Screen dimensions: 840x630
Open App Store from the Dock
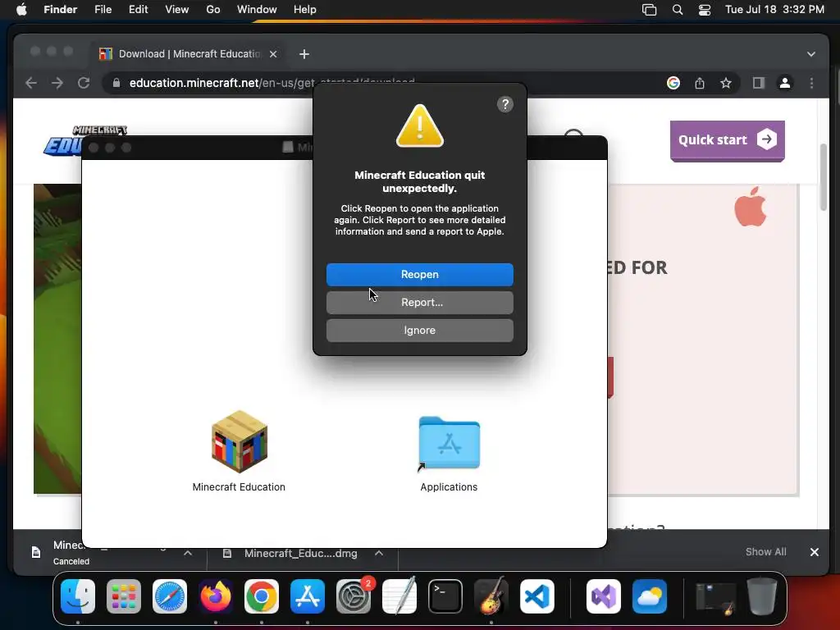[308, 596]
